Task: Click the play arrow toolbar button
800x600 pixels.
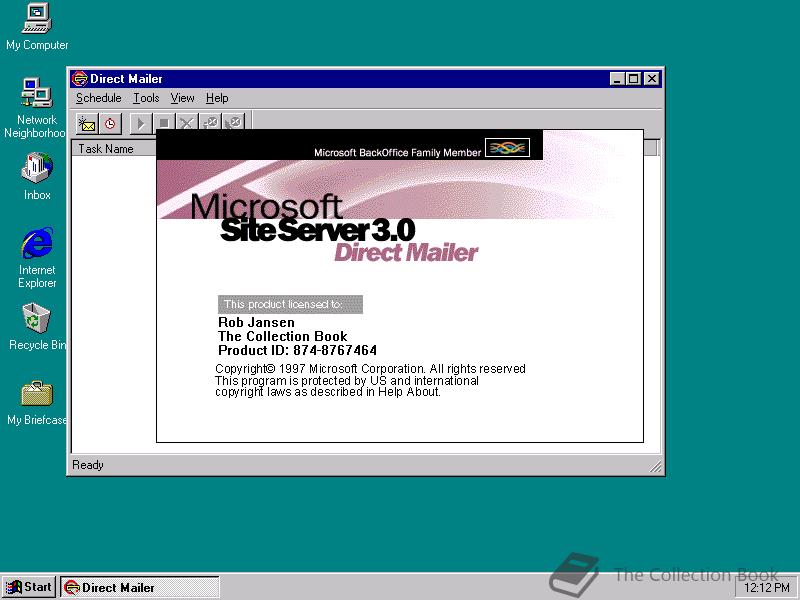Action: pyautogui.click(x=141, y=123)
